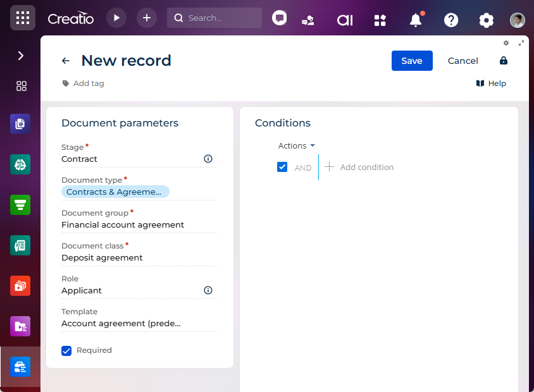Show info for the Role field
The width and height of the screenshot is (534, 392).
coord(208,290)
